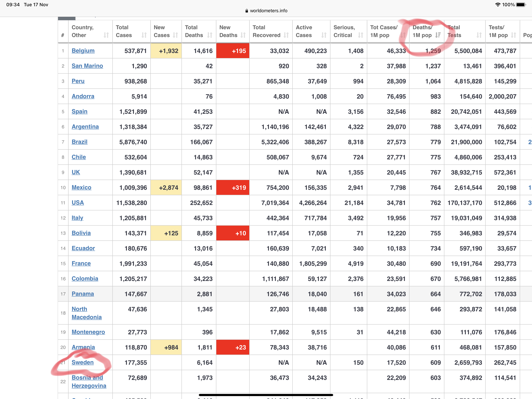Select Belgium's 1,259 deaths per million
This screenshot has width=532, height=399.
[x=433, y=51]
